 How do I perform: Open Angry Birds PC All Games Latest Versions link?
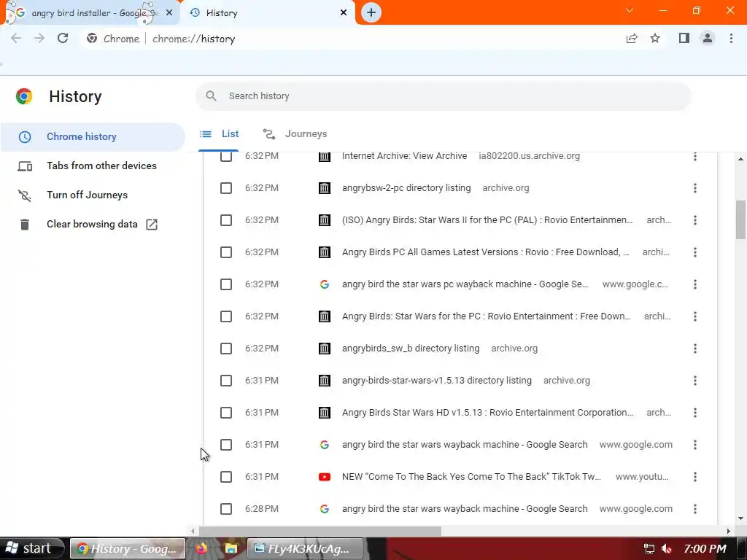point(485,252)
